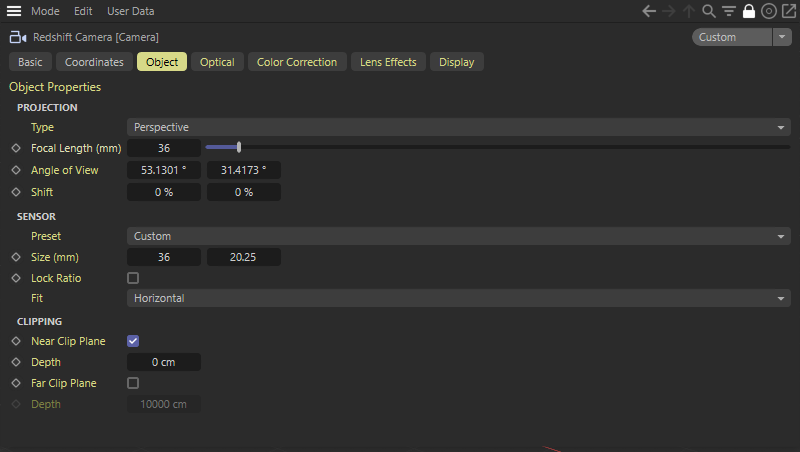Open the Mode menu

click(x=45, y=11)
